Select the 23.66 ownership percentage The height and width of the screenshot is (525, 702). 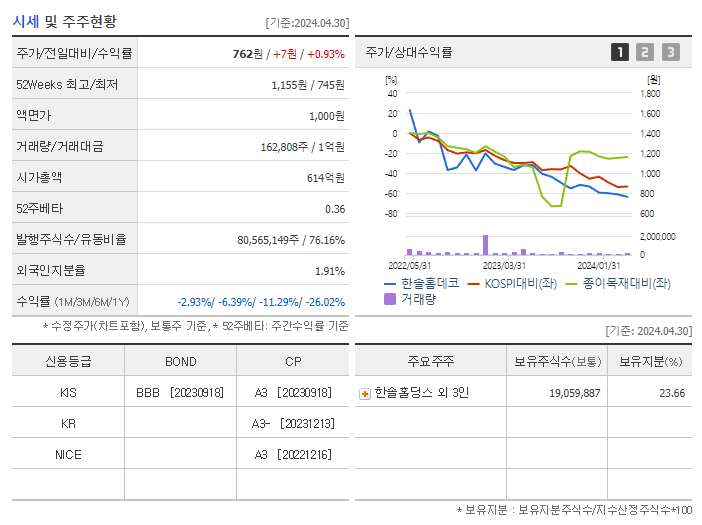[x=672, y=393]
